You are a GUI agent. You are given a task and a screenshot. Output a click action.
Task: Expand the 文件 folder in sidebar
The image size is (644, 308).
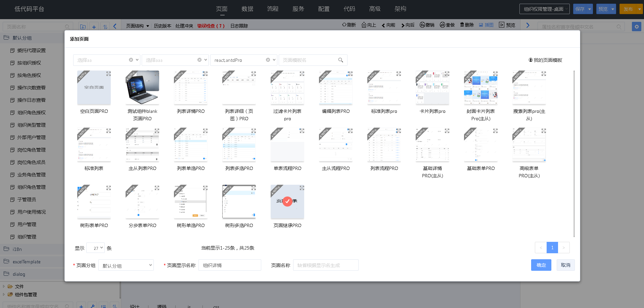5,286
